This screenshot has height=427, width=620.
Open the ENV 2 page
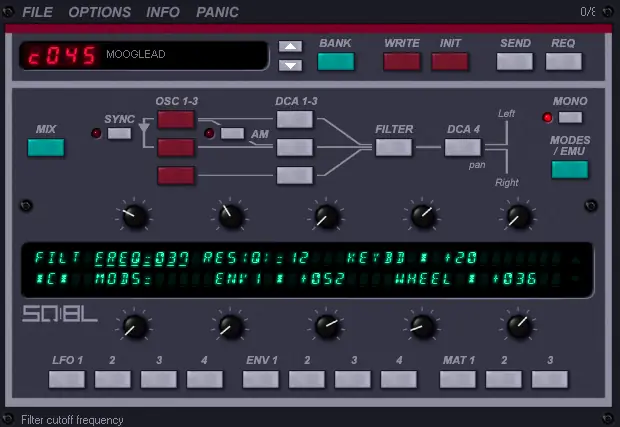pos(307,380)
